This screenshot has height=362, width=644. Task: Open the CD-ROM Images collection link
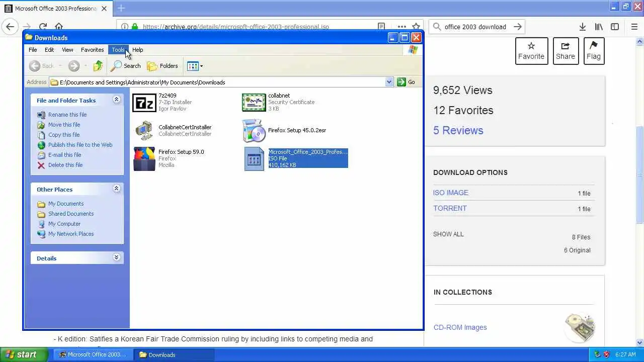(x=460, y=327)
